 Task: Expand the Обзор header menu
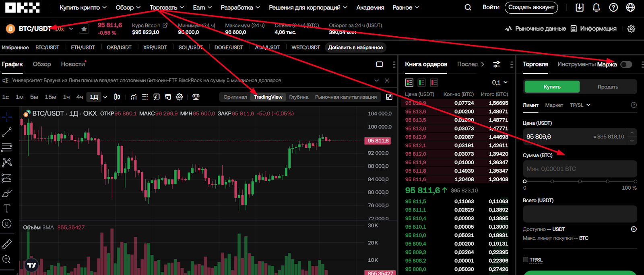(x=128, y=7)
